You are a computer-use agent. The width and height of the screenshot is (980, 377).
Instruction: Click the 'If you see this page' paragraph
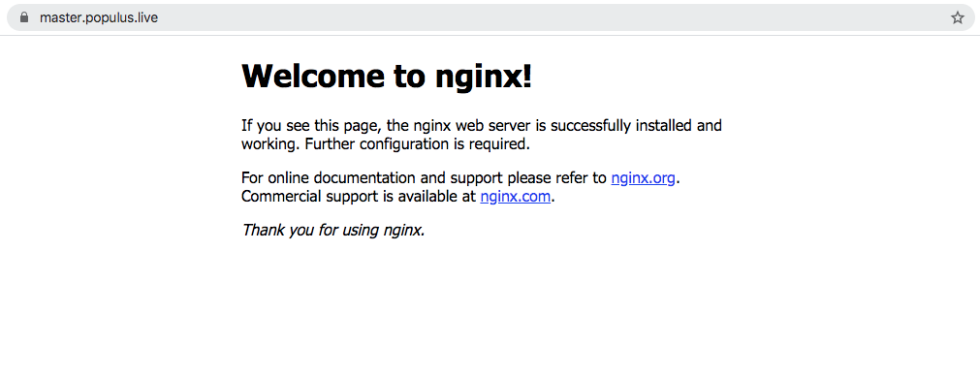coord(481,135)
